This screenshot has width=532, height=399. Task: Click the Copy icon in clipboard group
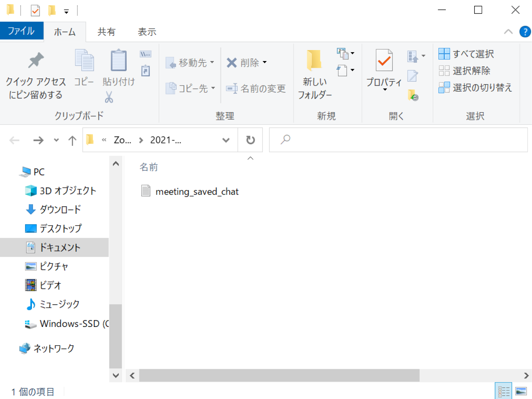pyautogui.click(x=84, y=60)
